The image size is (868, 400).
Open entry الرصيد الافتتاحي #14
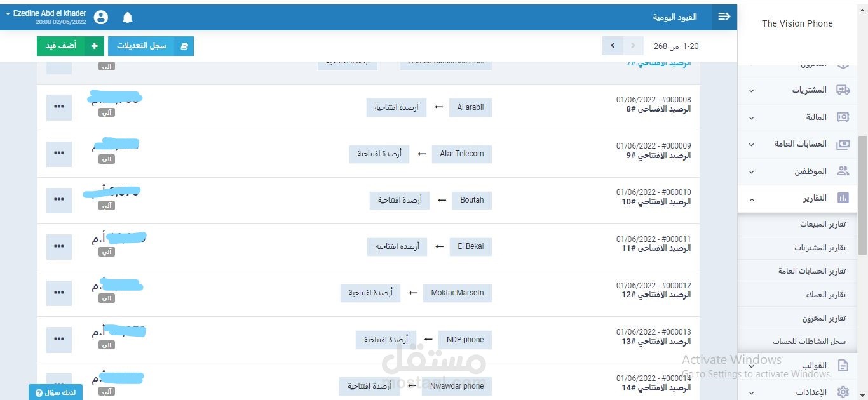coord(656,388)
